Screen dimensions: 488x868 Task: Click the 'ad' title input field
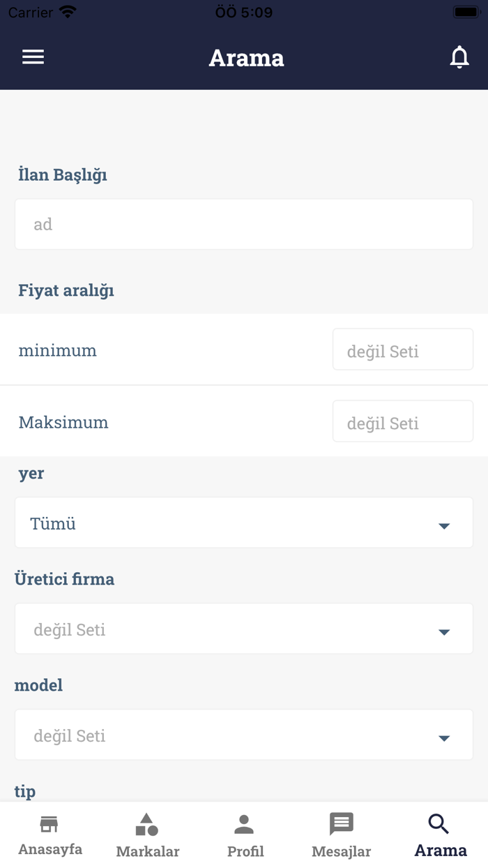click(x=243, y=223)
